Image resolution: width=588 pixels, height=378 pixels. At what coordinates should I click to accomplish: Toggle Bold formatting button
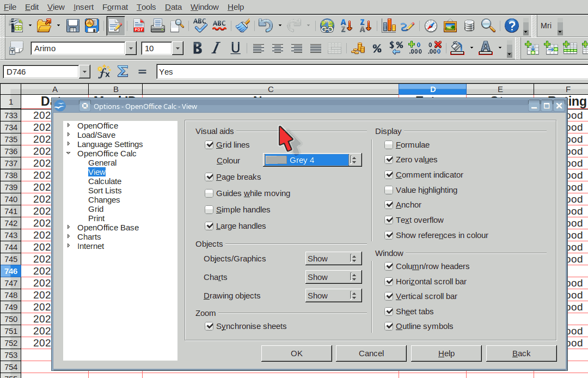tap(197, 48)
